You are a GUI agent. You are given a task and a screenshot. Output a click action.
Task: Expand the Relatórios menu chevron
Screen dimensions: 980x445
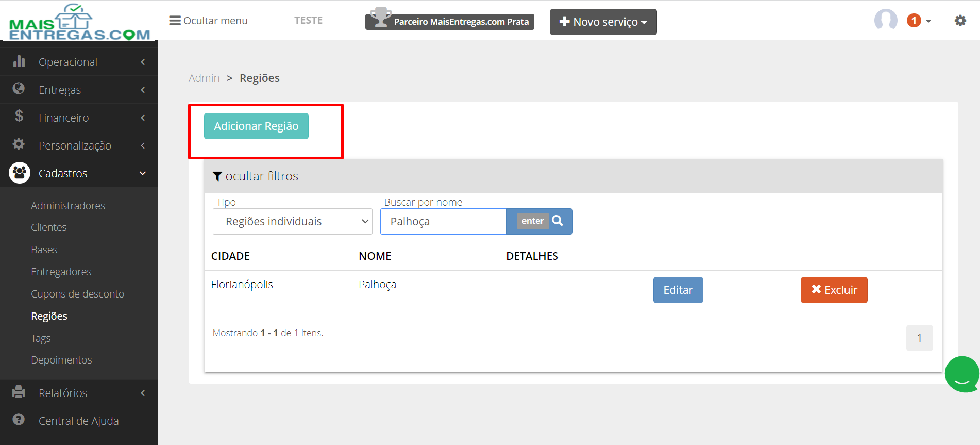pos(143,393)
